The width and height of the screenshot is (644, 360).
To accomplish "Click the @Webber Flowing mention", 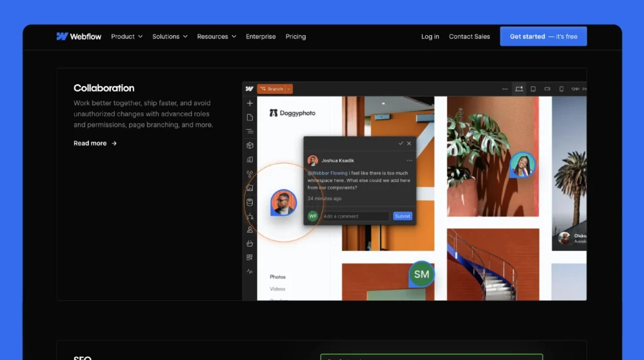I will pyautogui.click(x=327, y=173).
